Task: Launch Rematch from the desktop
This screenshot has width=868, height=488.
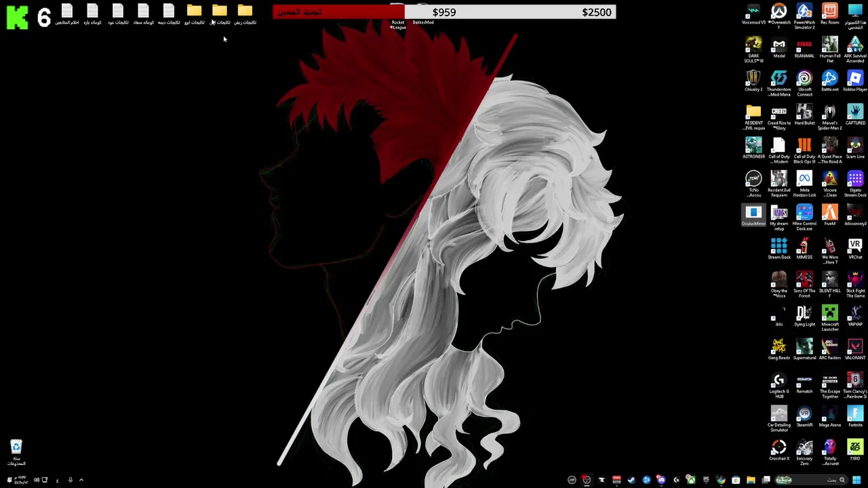Action: click(804, 384)
